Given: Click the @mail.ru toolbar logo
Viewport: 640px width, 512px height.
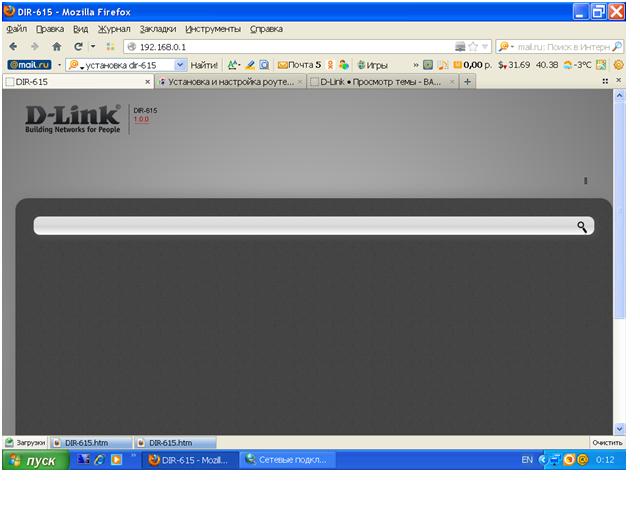Looking at the screenshot, I should (x=29, y=65).
